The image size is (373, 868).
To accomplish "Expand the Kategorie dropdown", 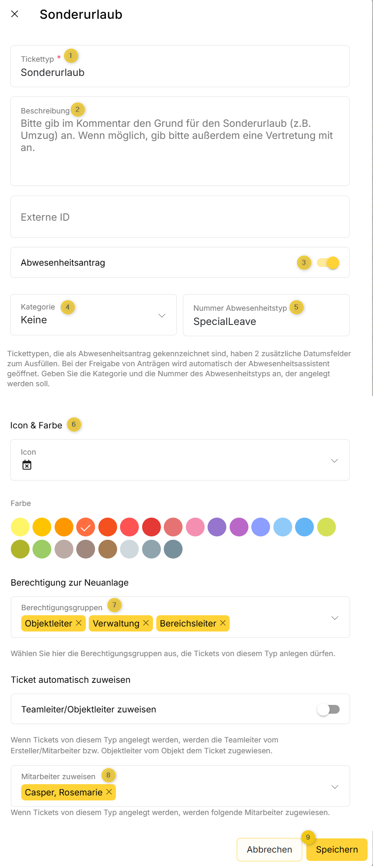I will tap(162, 315).
